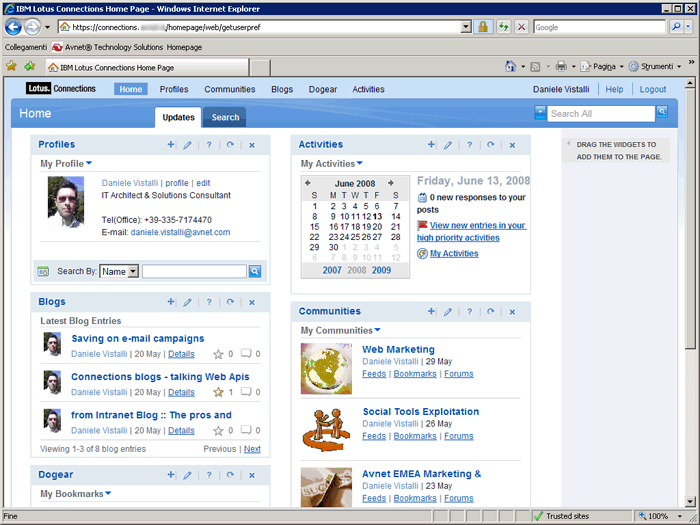700x525 pixels.
Task: Edit the Blogs widget with pencil icon
Action: [x=188, y=302]
